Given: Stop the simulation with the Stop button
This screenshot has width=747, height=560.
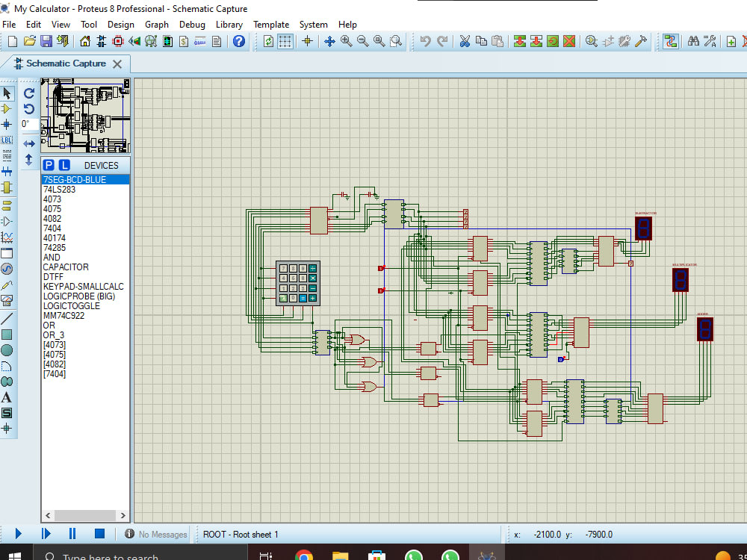Looking at the screenshot, I should click(x=99, y=533).
